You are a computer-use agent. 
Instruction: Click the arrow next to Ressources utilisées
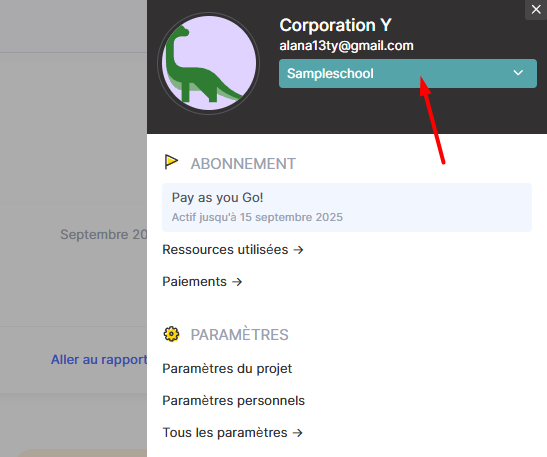tap(298, 250)
